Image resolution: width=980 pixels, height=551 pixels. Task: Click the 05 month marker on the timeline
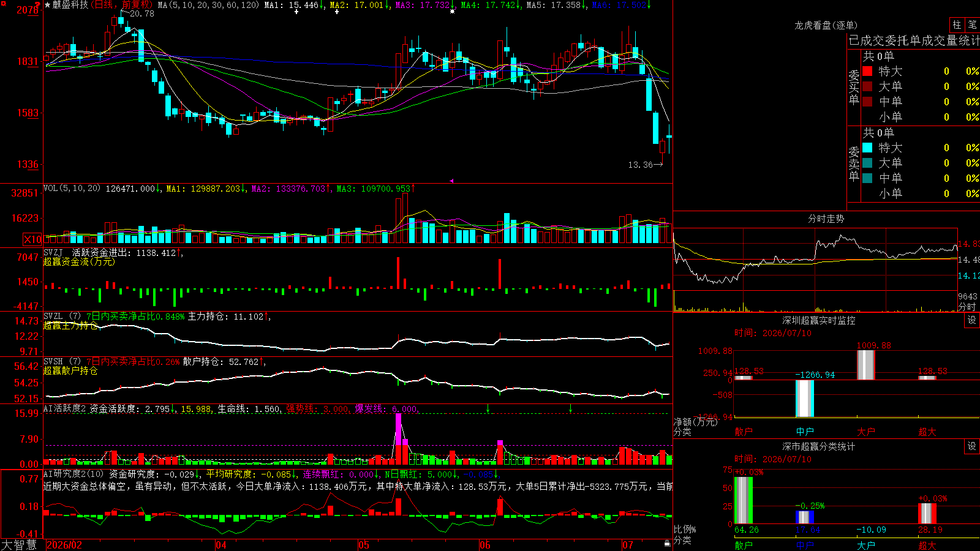click(x=364, y=545)
